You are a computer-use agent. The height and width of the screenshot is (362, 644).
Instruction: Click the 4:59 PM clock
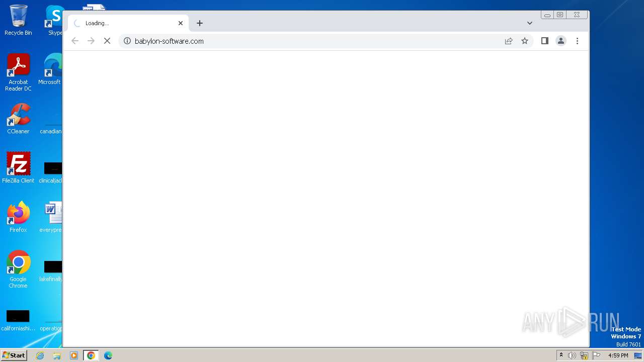click(618, 355)
